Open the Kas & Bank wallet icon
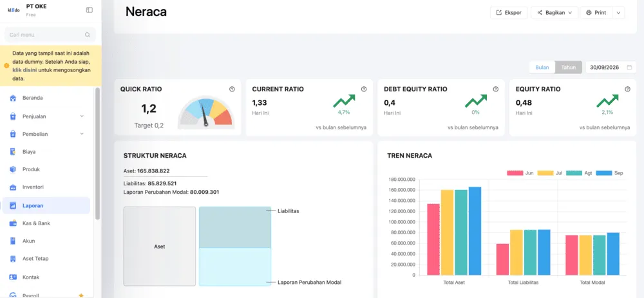Screen dimensions: 644x298 13,223
